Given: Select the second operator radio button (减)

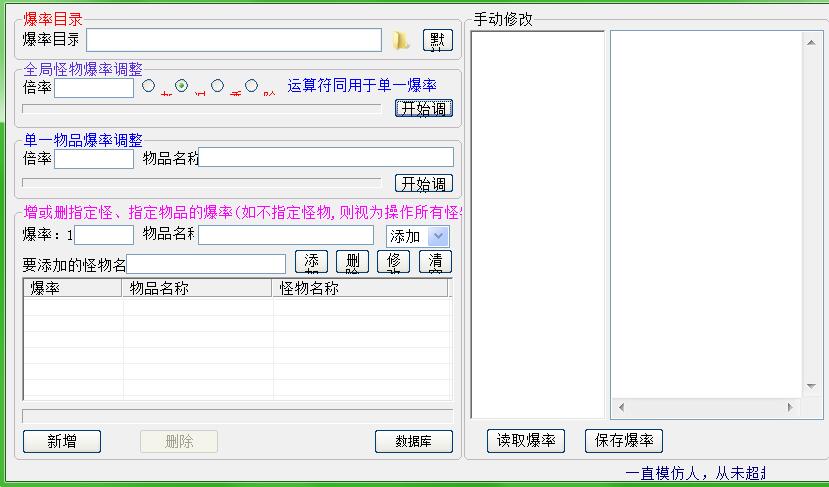Looking at the screenshot, I should click(x=181, y=86).
